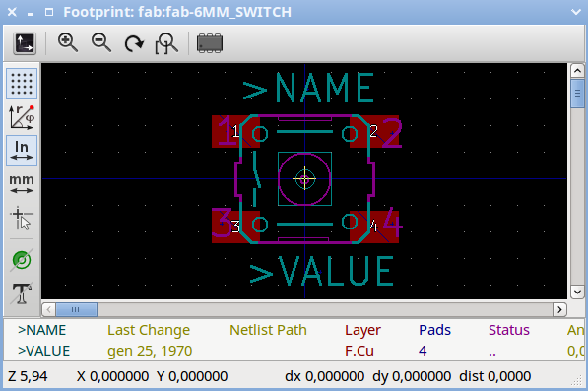Click the horizontal scrollbar left arrow
588x391 pixels.
[48, 309]
